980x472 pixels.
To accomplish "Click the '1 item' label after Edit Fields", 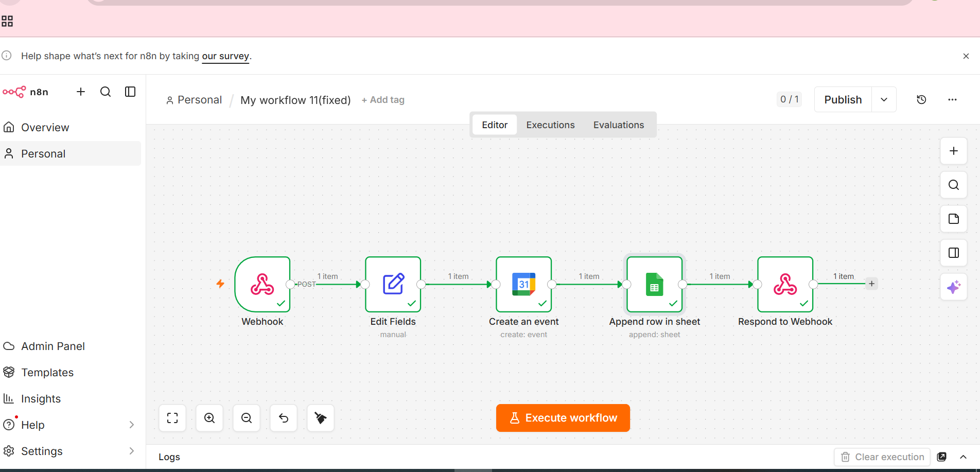I will click(x=458, y=276).
